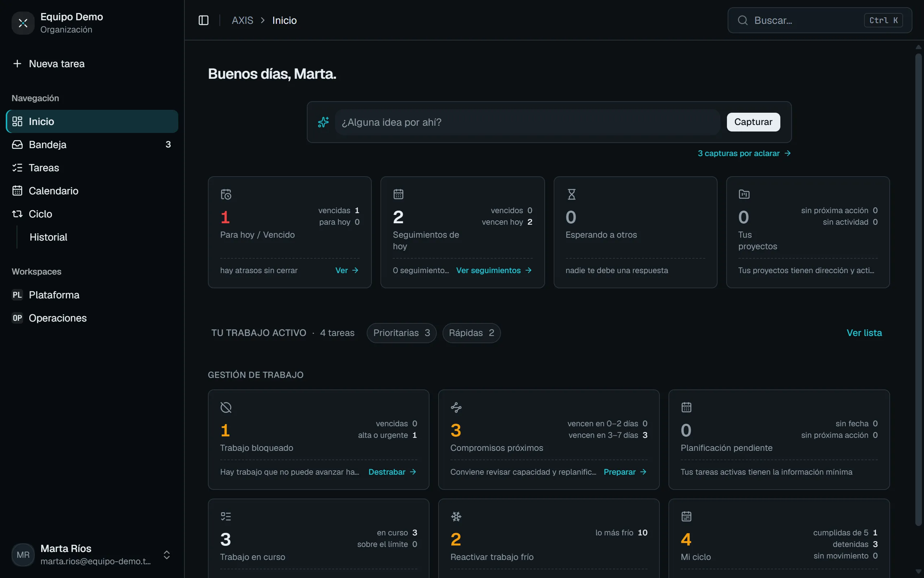
Task: Click the plus icon for Nueva tarea
Action: 17,64
